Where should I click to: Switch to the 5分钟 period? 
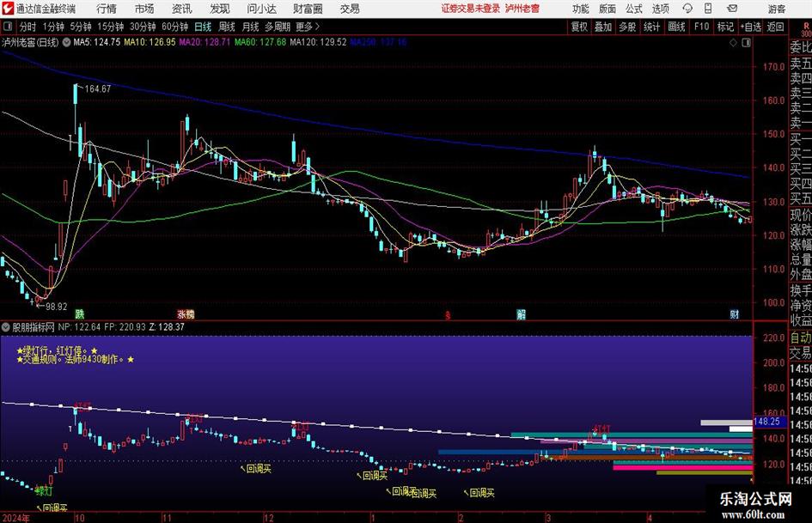point(81,27)
